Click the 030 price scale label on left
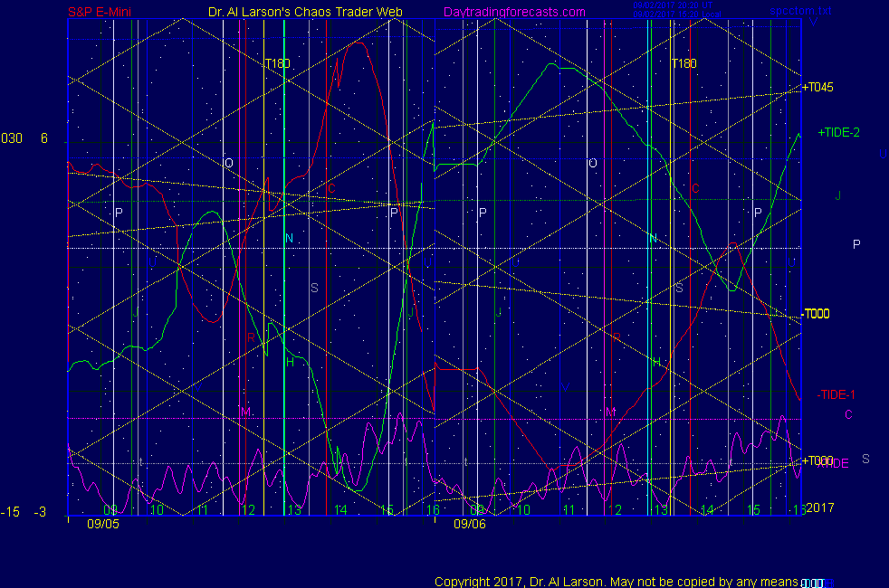The width and height of the screenshot is (889, 588). point(12,138)
